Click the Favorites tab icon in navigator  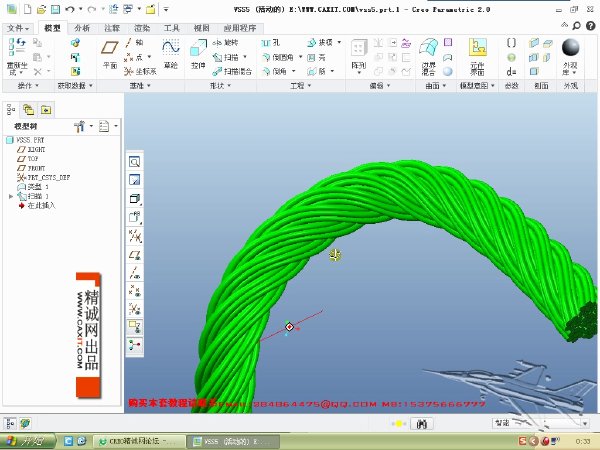[46, 110]
